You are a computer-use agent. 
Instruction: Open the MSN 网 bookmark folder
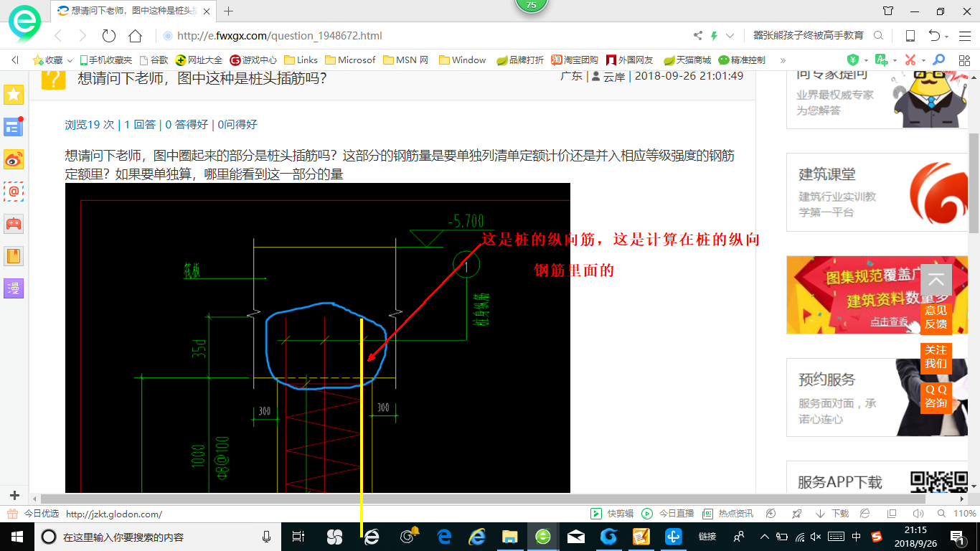click(x=406, y=60)
